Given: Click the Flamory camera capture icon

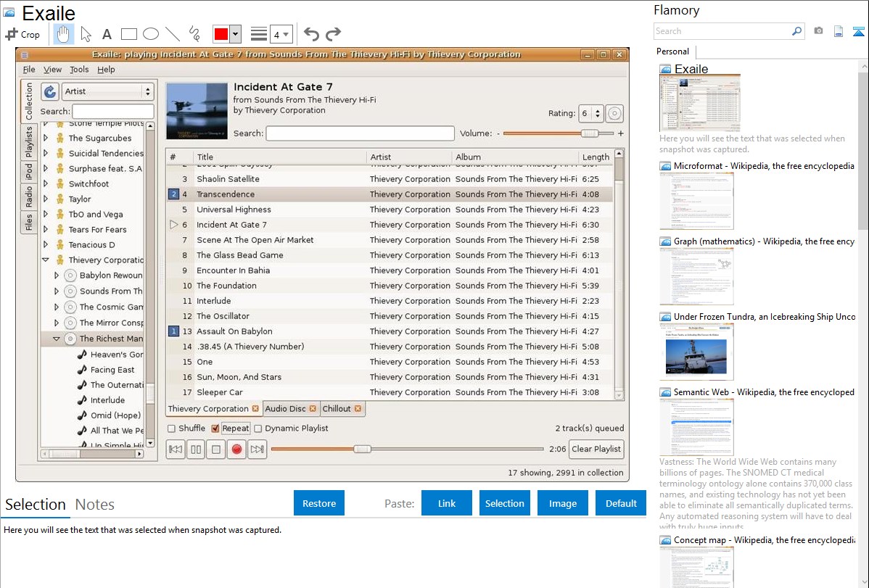Looking at the screenshot, I should tap(818, 31).
